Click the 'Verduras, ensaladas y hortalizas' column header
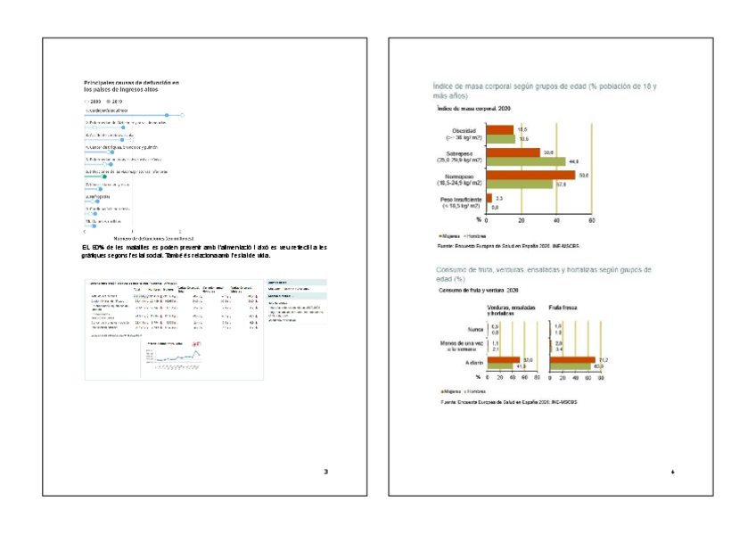This screenshot has width=756, height=534. [x=511, y=310]
